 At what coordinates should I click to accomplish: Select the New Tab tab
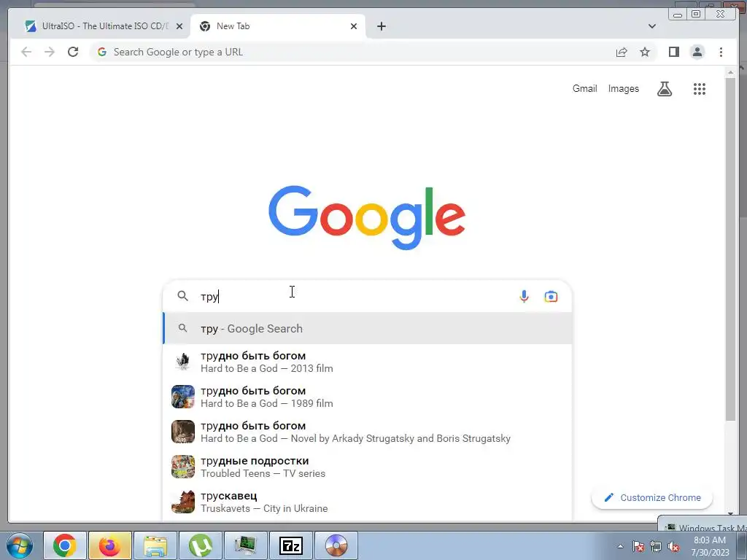tap(278, 26)
